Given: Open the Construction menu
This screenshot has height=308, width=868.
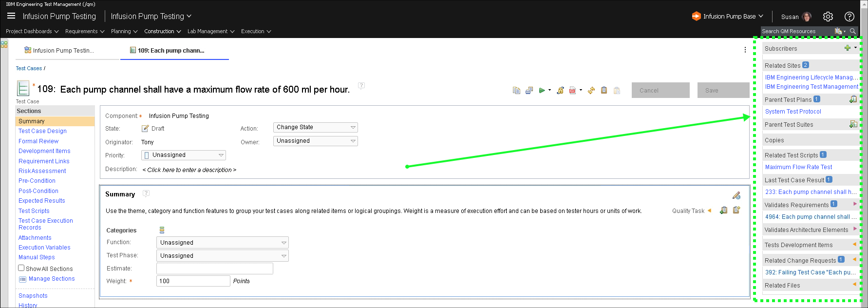Looking at the screenshot, I should (x=162, y=31).
